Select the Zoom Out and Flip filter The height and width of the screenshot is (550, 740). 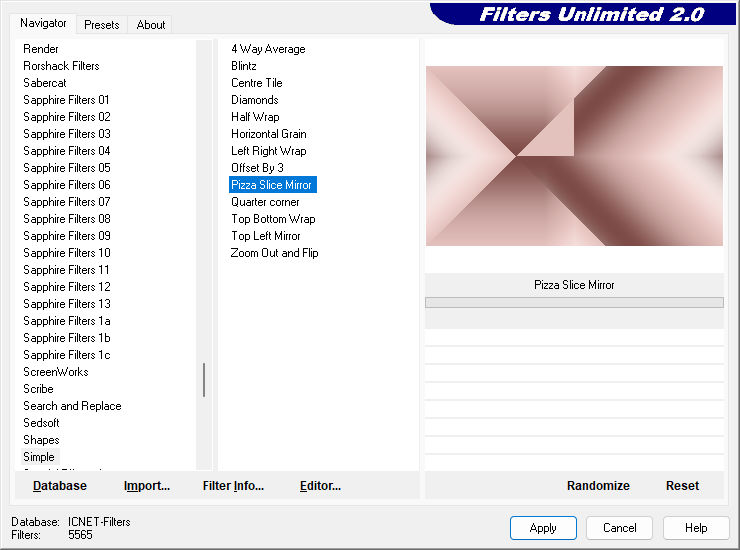274,253
